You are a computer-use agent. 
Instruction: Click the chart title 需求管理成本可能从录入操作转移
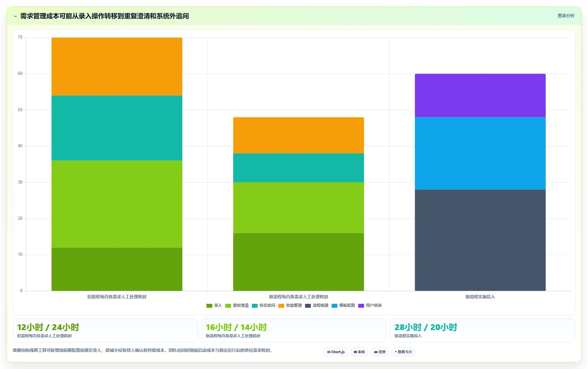[x=104, y=16]
